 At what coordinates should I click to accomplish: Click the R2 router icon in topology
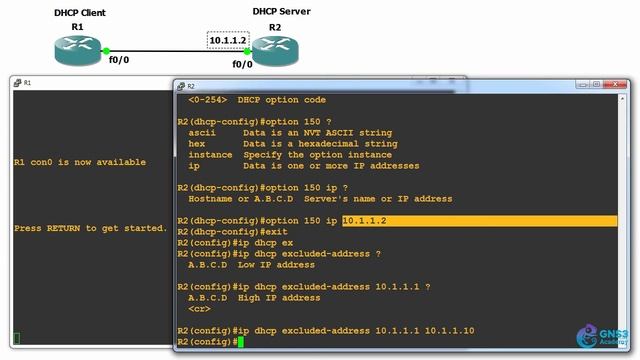(x=275, y=51)
